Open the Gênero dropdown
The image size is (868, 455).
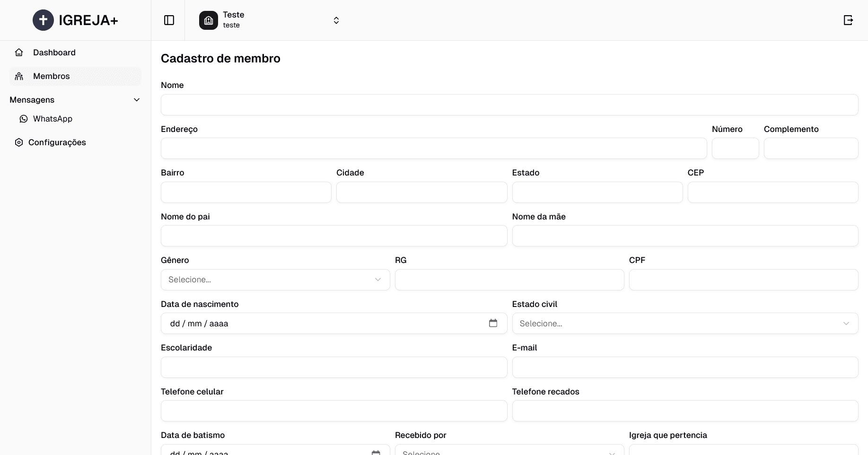275,280
